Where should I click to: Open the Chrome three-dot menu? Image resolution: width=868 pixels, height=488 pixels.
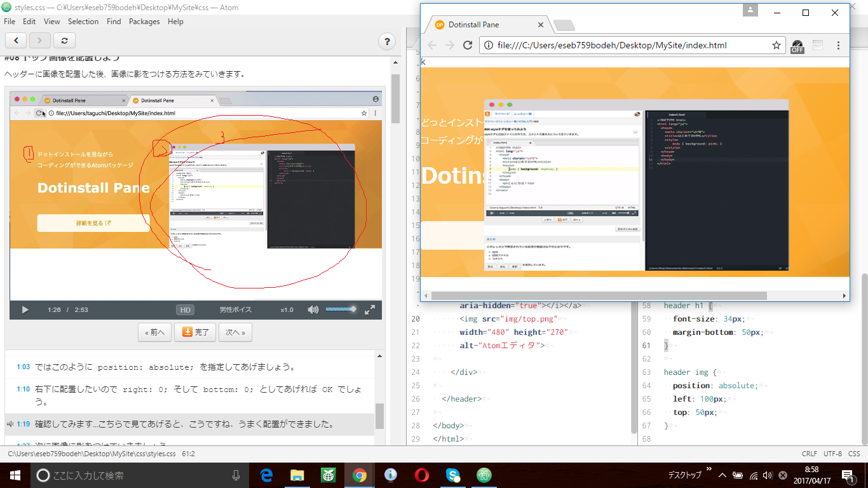pos(839,45)
